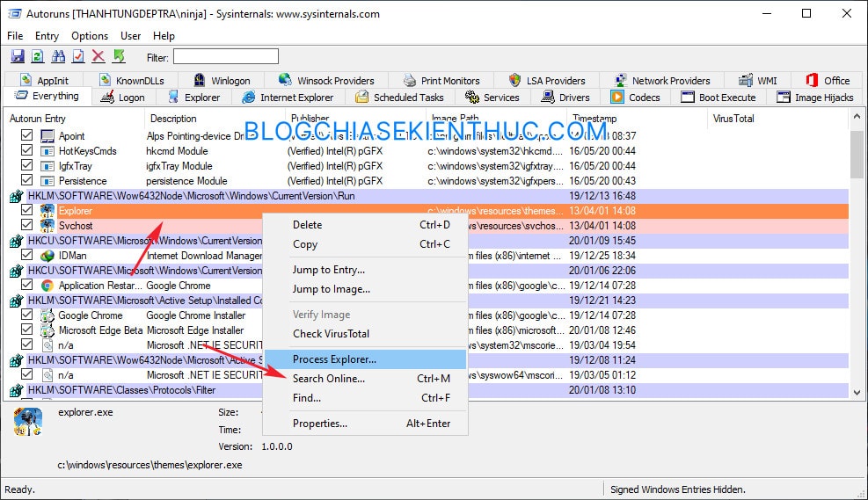Viewport: 868px width, 500px height.
Task: Sort by the VirusTotal column header
Action: (777, 119)
